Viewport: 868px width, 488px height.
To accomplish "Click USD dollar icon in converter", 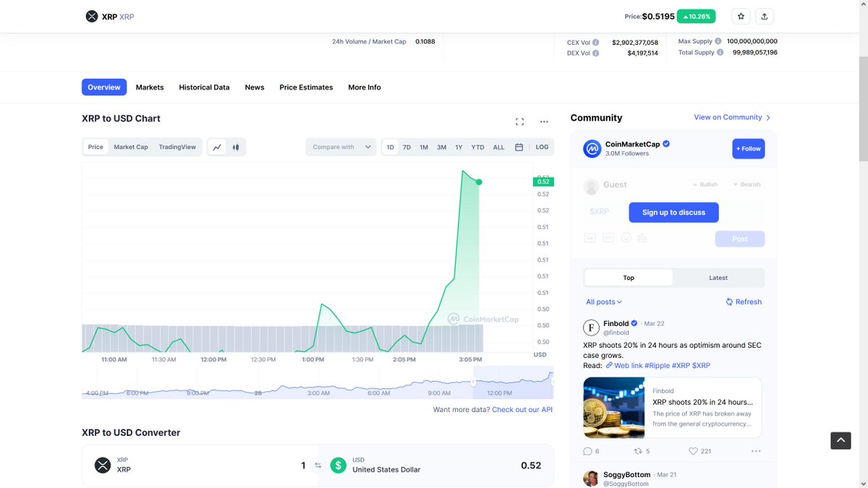I will 338,465.
